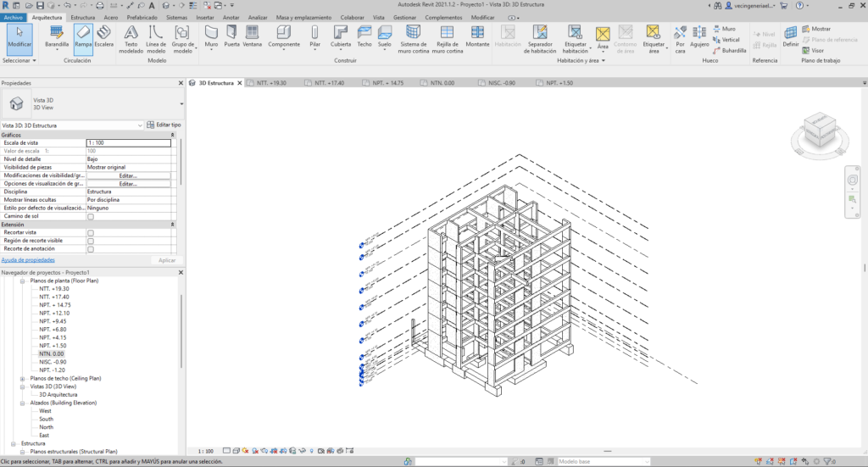
Task: Select Separador de habitación tool
Action: 540,39
